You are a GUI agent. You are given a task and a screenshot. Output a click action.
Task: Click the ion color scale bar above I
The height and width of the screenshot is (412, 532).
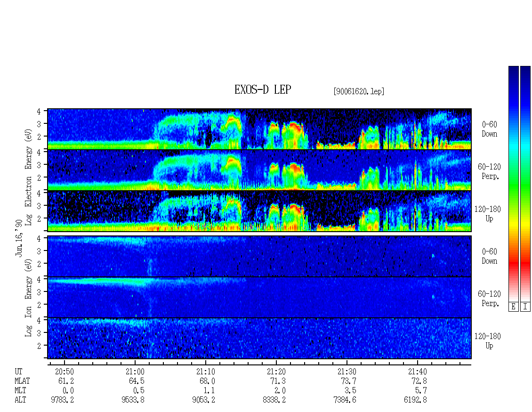point(525,184)
